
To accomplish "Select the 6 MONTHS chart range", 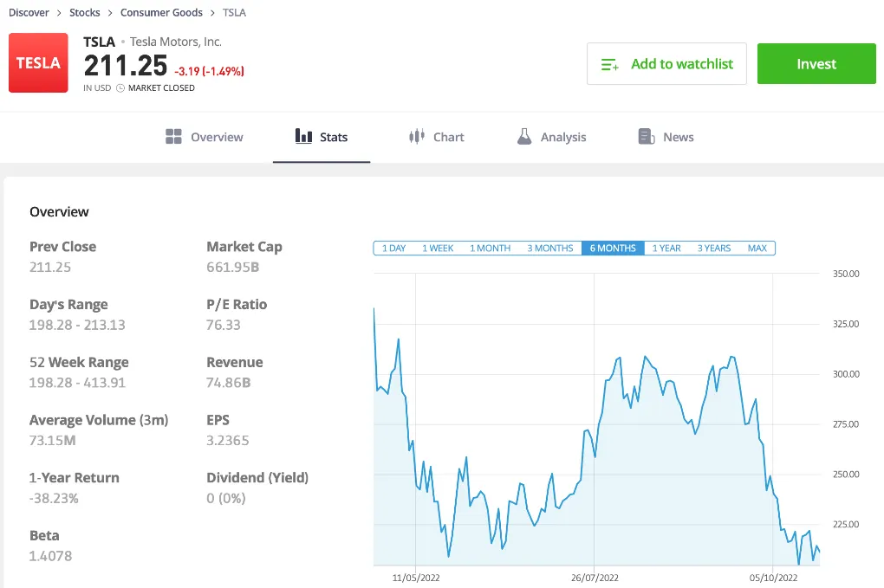I will pos(613,248).
